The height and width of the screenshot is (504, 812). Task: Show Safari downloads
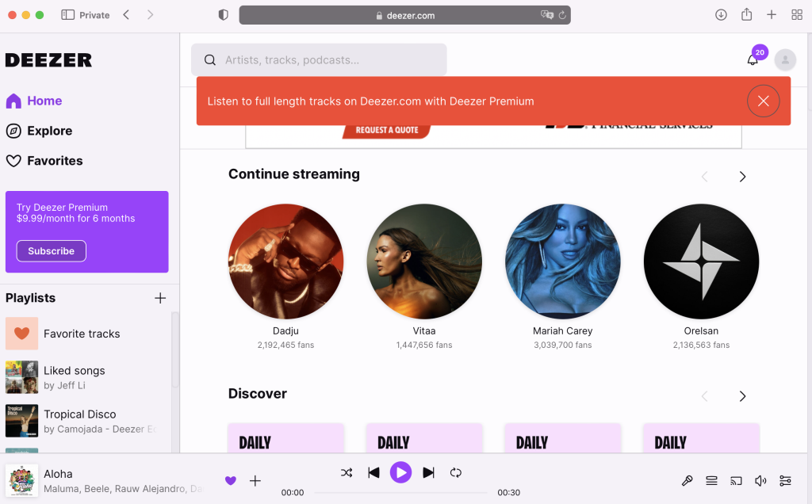point(721,15)
